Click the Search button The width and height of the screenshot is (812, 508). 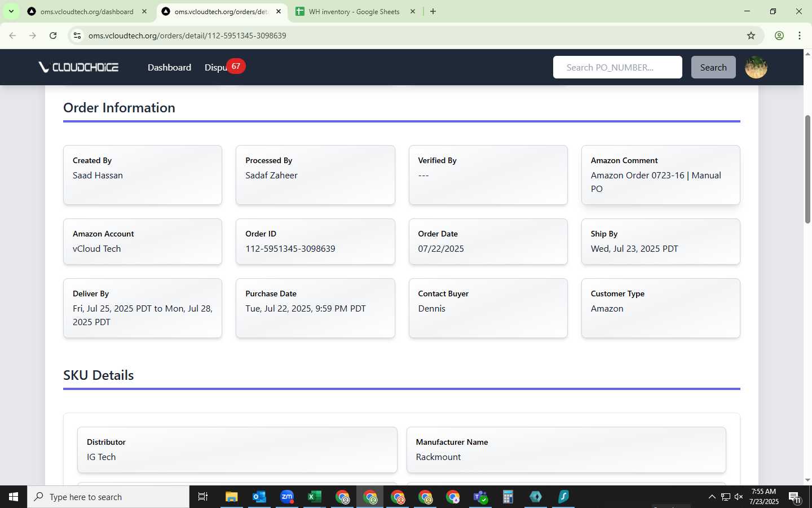pos(713,67)
